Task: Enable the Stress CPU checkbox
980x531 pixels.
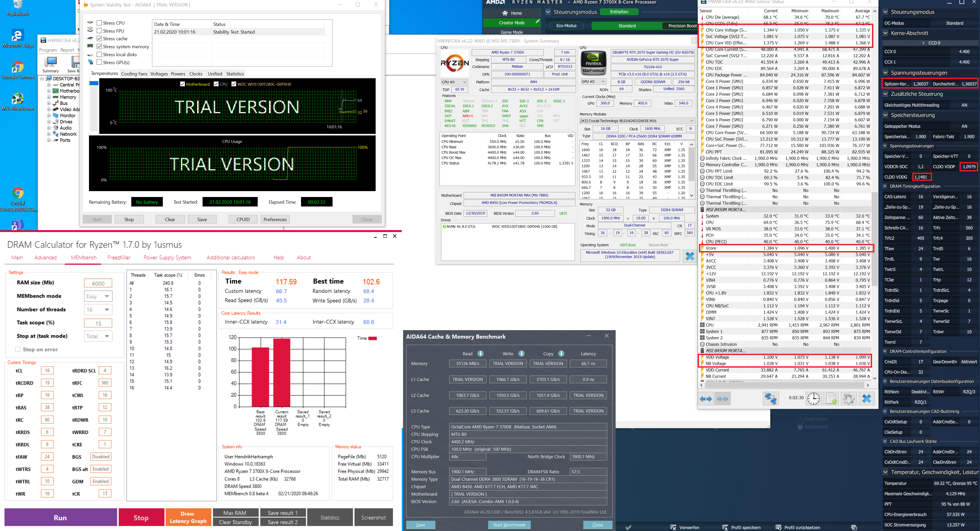Action: coord(99,23)
